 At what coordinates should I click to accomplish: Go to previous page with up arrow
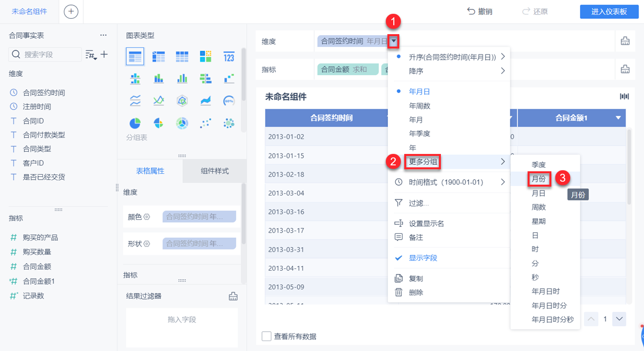[x=591, y=319]
